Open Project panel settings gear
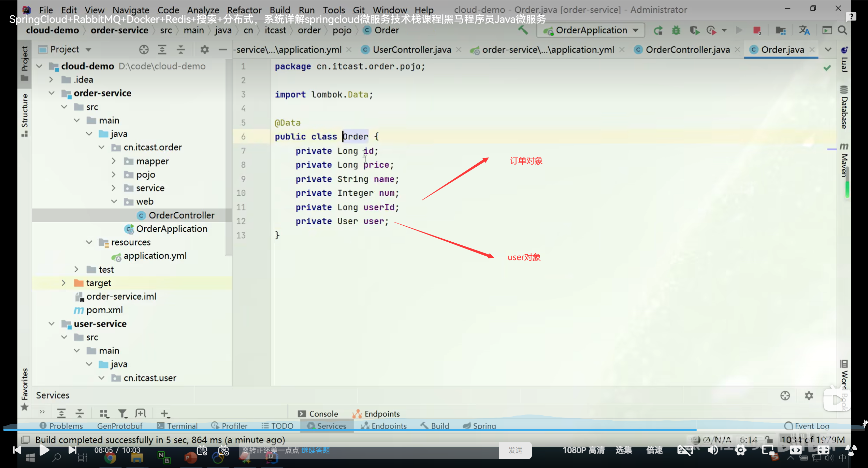This screenshot has width=868, height=468. coord(204,49)
